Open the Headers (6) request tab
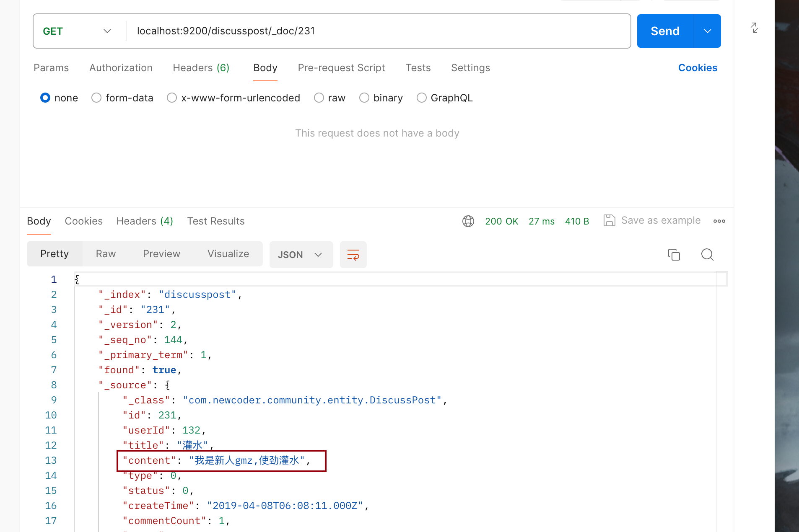The width and height of the screenshot is (799, 532). point(201,68)
